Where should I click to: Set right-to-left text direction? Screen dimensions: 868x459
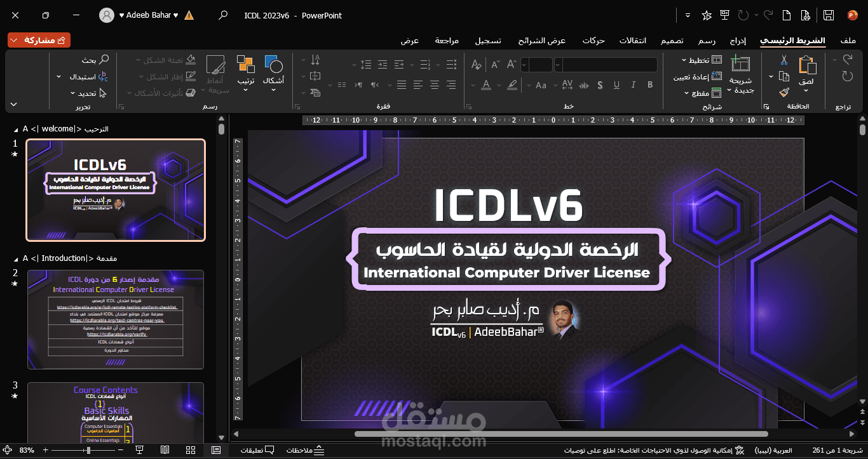point(376,84)
